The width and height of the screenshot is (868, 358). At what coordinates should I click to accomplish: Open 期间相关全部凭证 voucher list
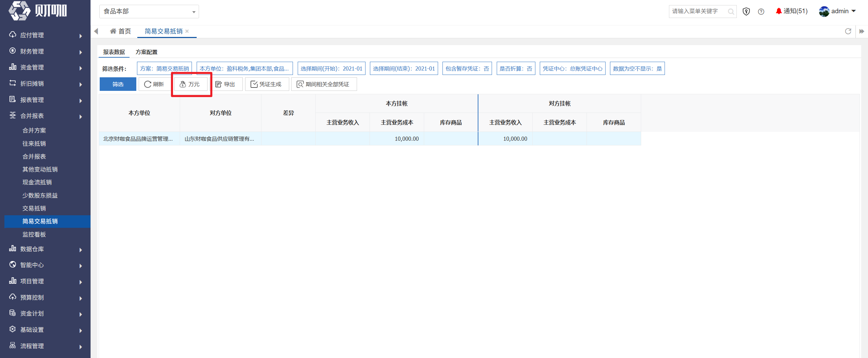[x=324, y=84]
